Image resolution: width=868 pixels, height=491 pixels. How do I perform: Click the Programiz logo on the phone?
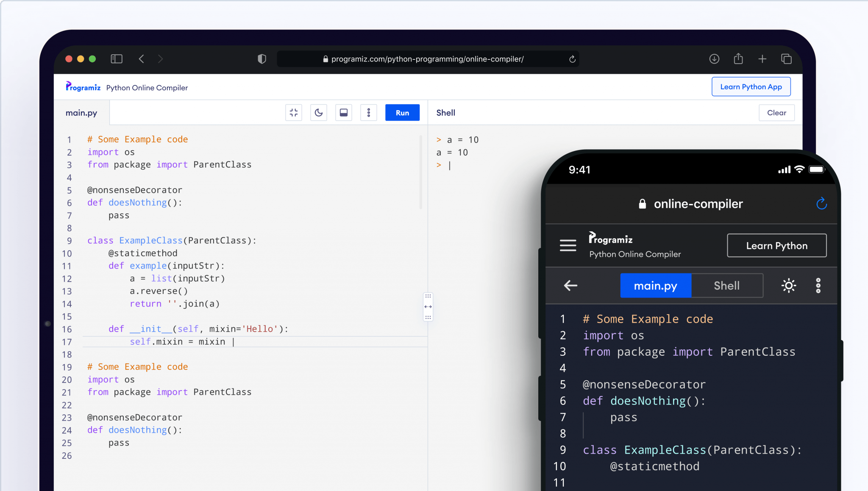pyautogui.click(x=610, y=238)
